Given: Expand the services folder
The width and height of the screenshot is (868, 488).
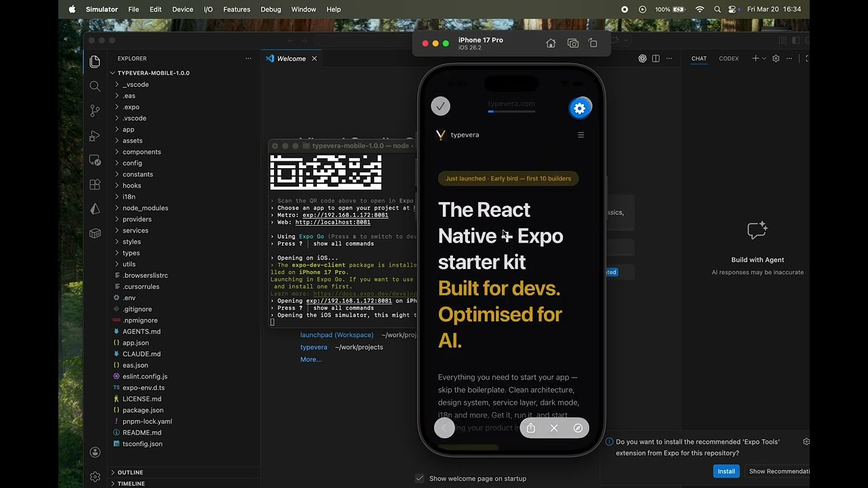Looking at the screenshot, I should 135,230.
